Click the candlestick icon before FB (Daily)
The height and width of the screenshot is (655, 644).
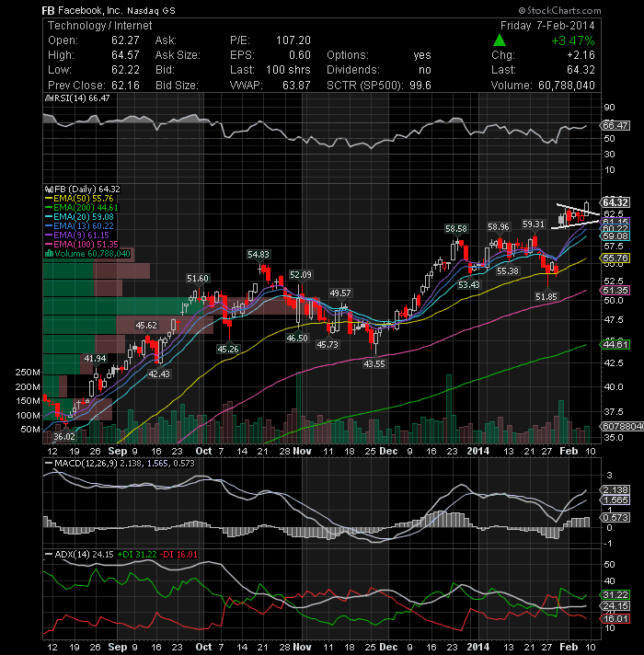point(49,190)
